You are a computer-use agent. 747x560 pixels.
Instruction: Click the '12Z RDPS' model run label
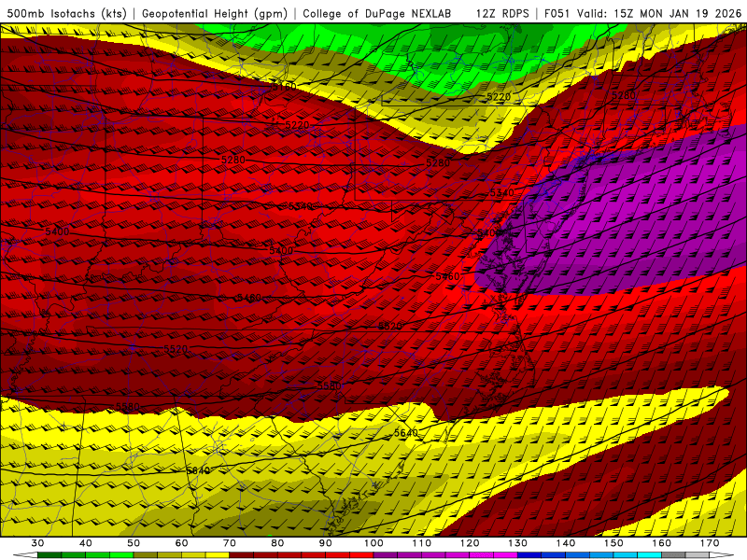(x=502, y=14)
